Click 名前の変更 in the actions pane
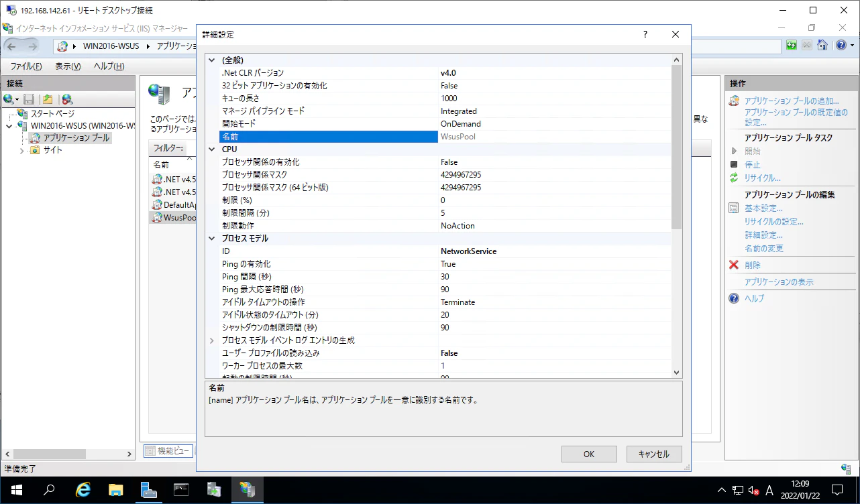 pyautogui.click(x=763, y=249)
